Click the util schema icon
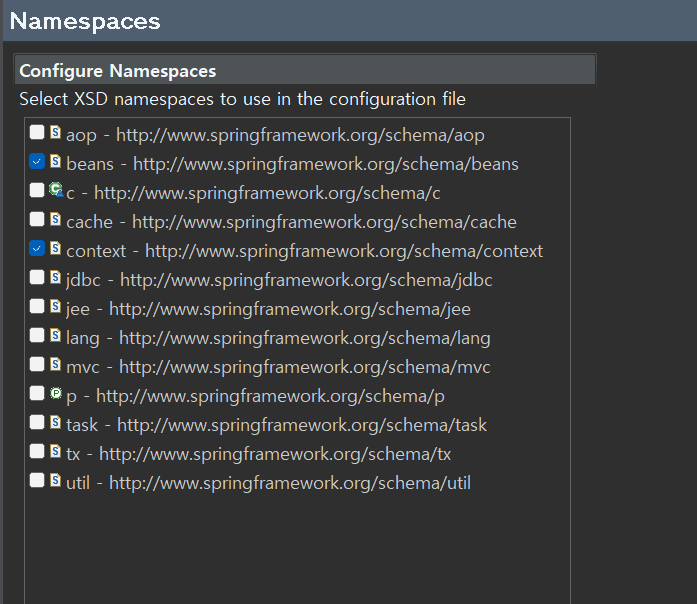The height and width of the screenshot is (604, 697). [56, 480]
